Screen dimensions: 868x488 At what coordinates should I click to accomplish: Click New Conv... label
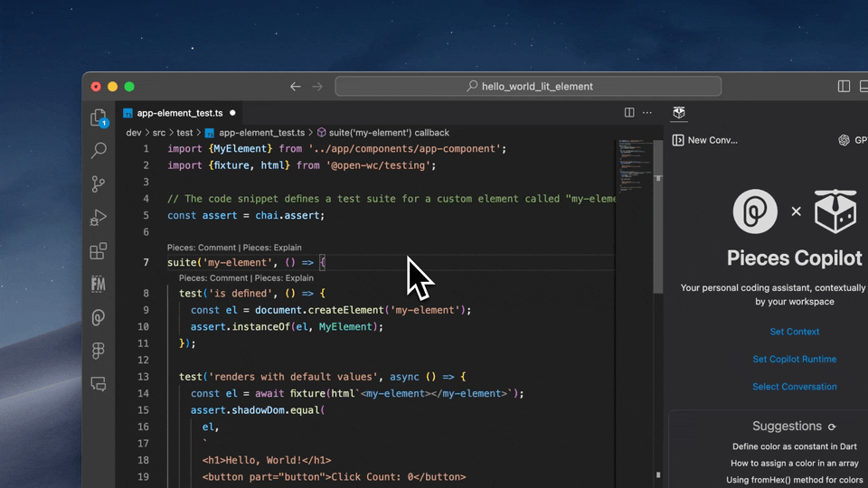pos(712,140)
